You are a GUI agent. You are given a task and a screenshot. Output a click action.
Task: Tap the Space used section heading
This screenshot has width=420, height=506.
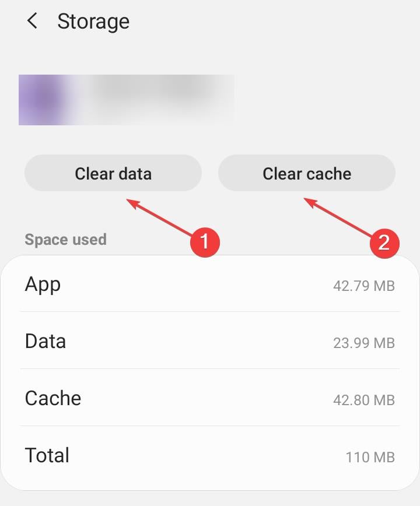click(65, 240)
